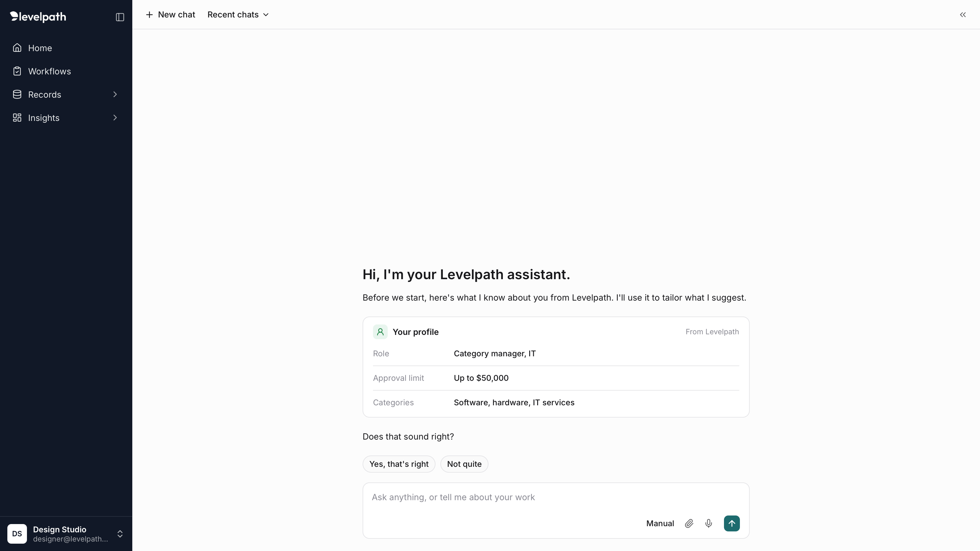Start a New chat
The width and height of the screenshot is (980, 551).
171,14
